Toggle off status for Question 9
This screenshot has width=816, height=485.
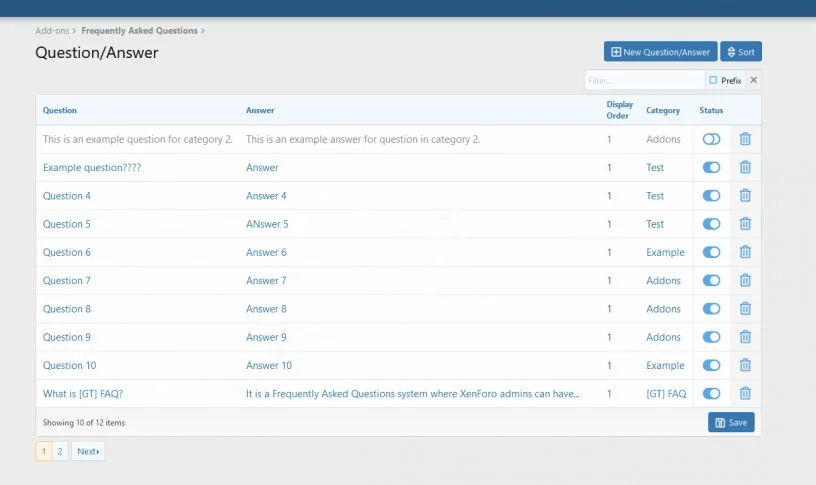[711, 338]
